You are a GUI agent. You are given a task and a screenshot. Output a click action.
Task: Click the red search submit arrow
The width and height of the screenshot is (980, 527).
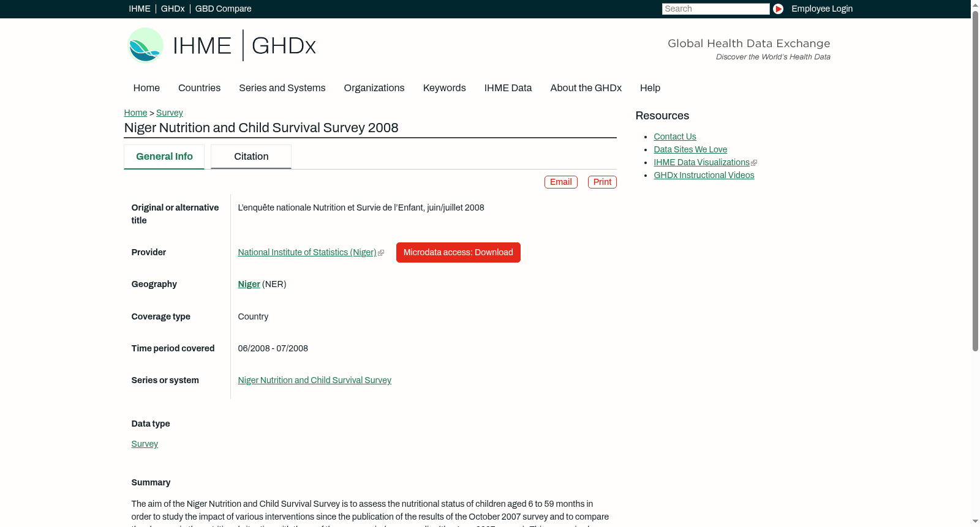[778, 9]
